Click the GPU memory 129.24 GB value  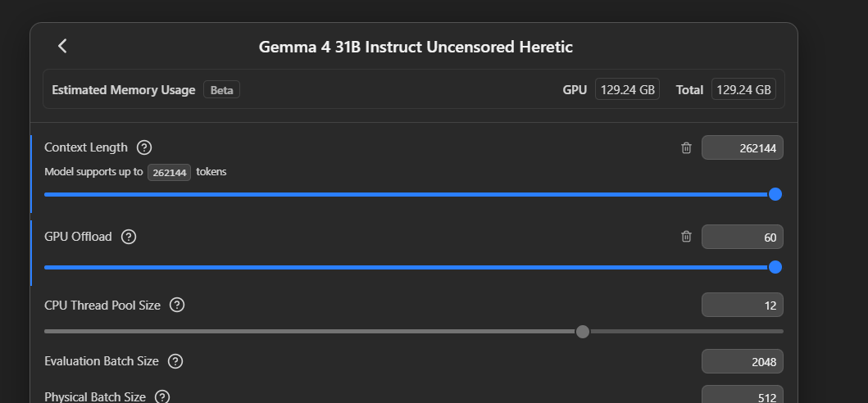click(x=627, y=89)
